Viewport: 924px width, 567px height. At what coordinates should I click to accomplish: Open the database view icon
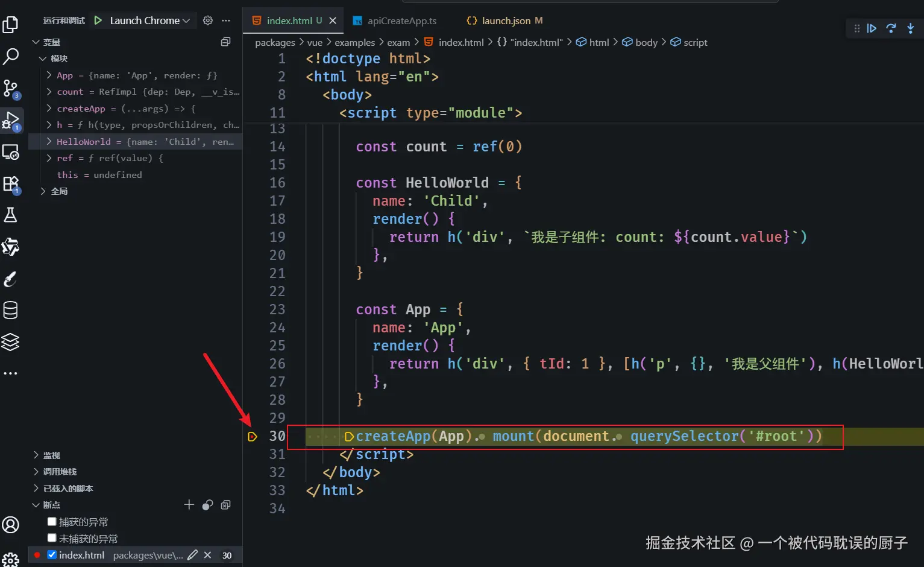(10, 310)
